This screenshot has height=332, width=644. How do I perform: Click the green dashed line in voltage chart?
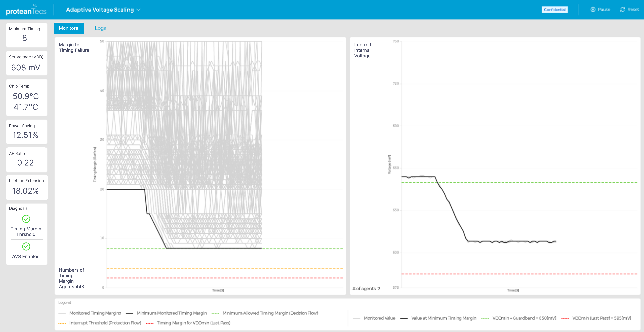click(519, 182)
